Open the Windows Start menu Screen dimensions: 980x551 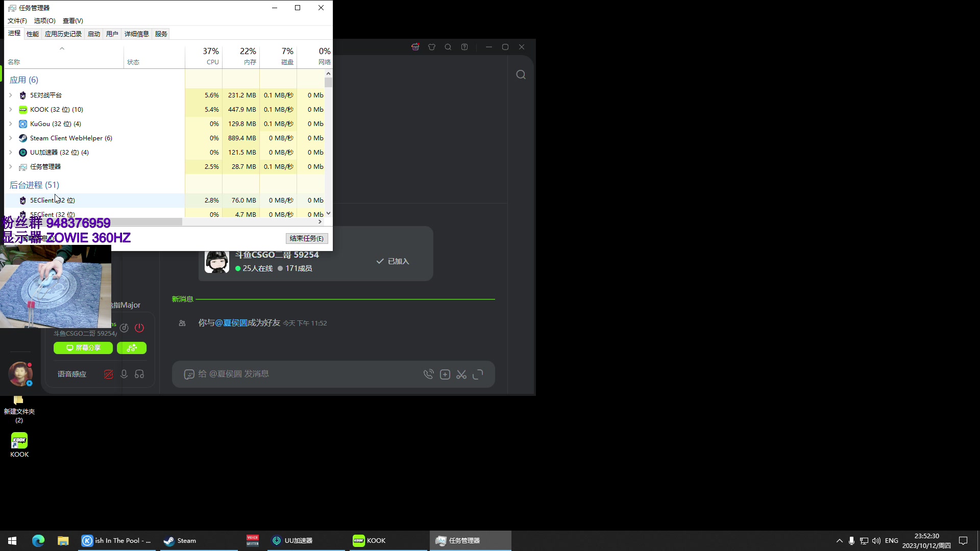tap(12, 541)
